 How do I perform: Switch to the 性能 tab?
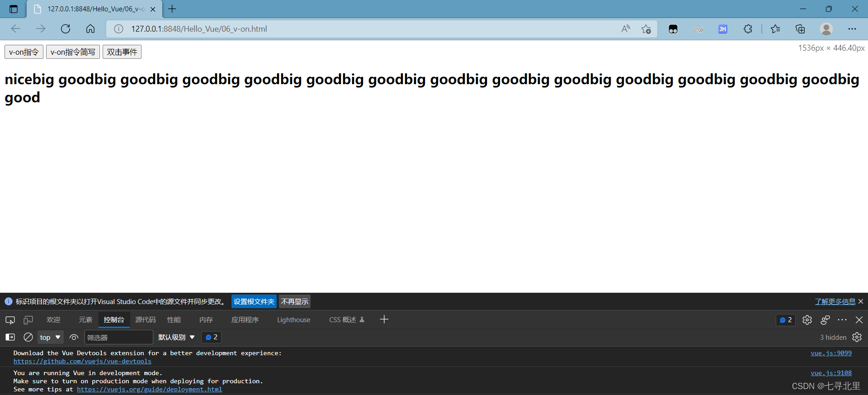tap(174, 320)
